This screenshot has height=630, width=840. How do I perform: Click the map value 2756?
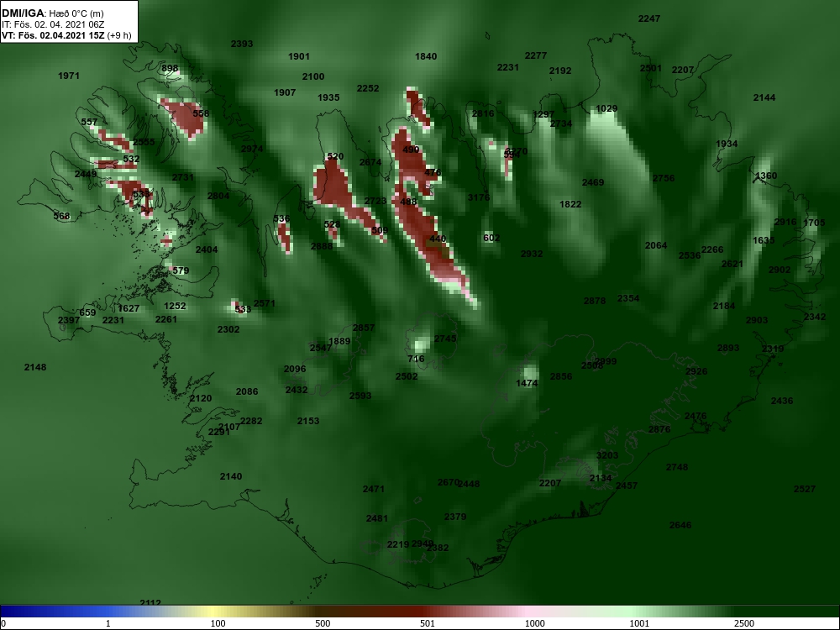[x=664, y=178]
